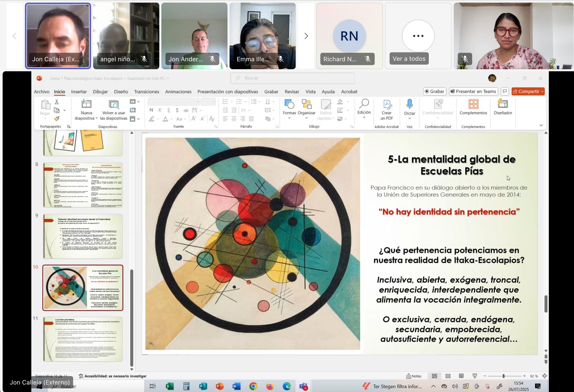Screen dimensions: 574x392
Task: Toggle text shadow formatting
Action: 177,110
